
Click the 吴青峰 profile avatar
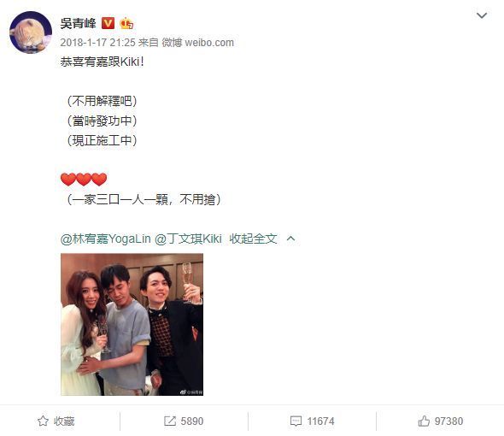coord(31,32)
